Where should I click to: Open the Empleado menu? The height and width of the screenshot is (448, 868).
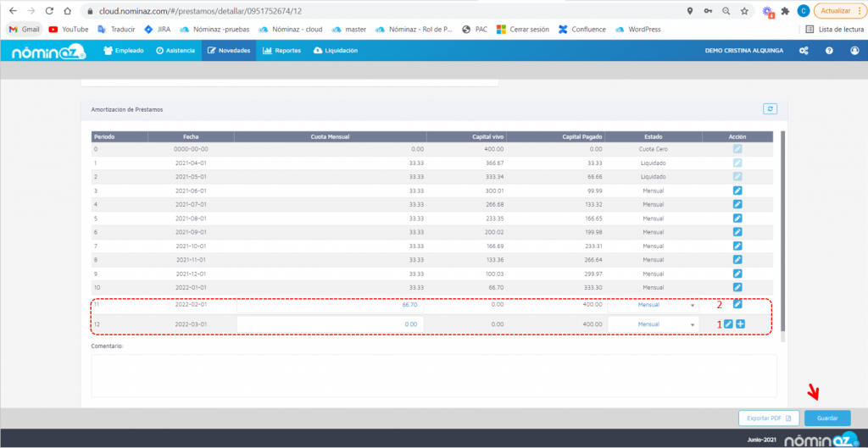pyautogui.click(x=124, y=50)
